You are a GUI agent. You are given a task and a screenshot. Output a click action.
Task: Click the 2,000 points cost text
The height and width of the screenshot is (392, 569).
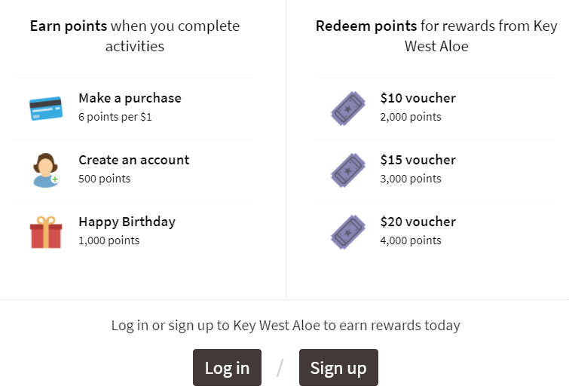click(411, 117)
